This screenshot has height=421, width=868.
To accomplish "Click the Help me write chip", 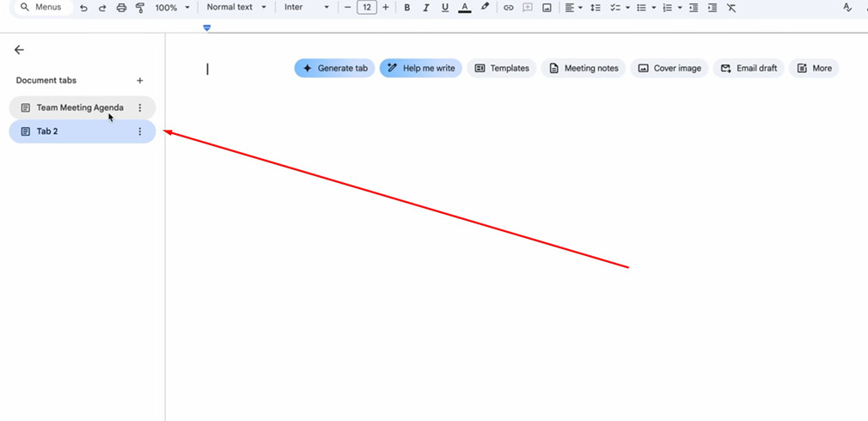I will 421,68.
